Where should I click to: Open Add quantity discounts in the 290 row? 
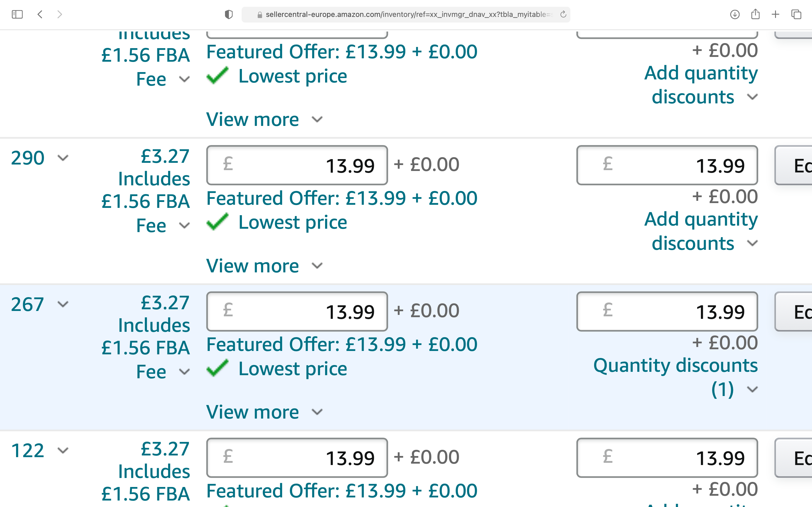click(x=701, y=231)
